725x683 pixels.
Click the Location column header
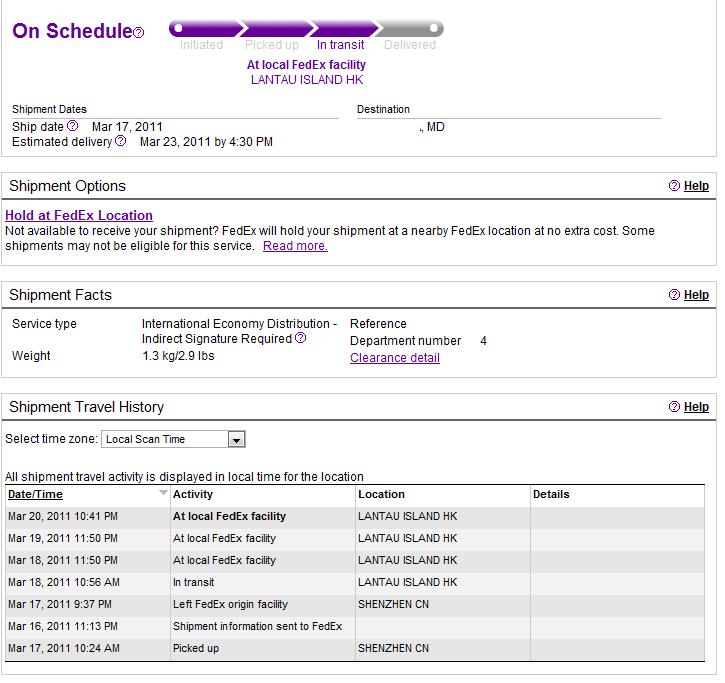point(381,494)
